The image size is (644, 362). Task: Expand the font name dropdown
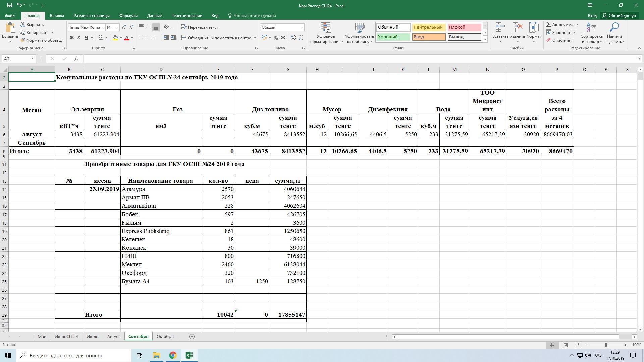click(x=103, y=27)
